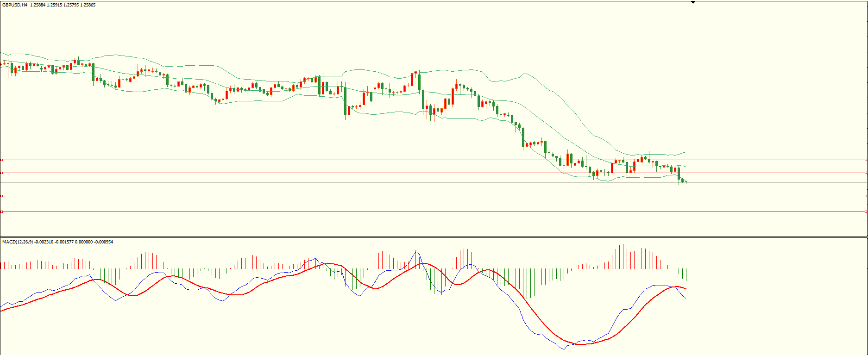Select left handle of line just below price line
The height and width of the screenshot is (355, 868).
pyautogui.click(x=2, y=196)
